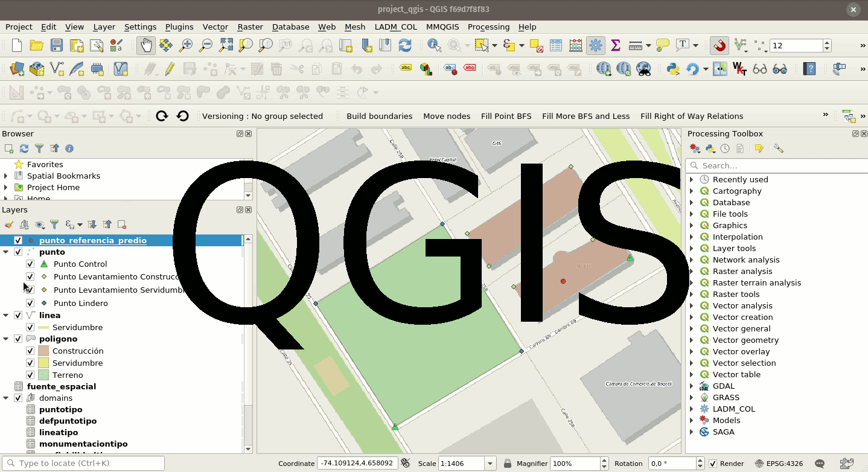868x472 pixels.
Task: Open the MMQGIS menu
Action: pyautogui.click(x=442, y=27)
